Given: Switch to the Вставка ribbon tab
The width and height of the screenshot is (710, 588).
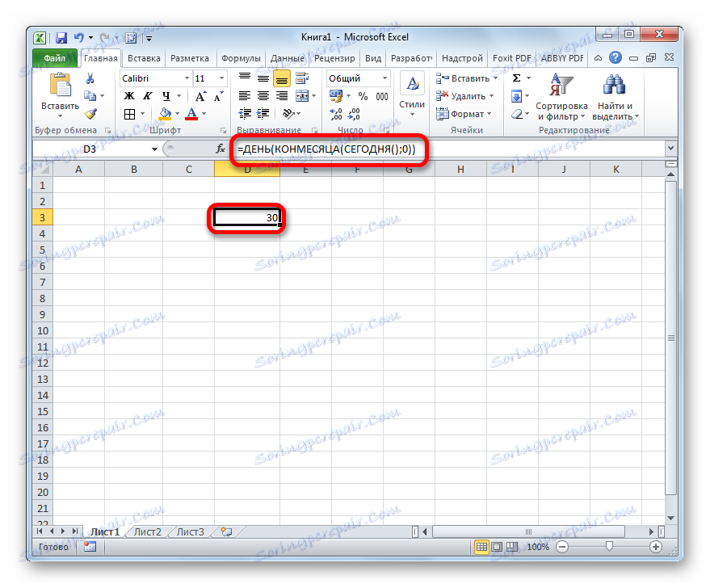Looking at the screenshot, I should 144,57.
